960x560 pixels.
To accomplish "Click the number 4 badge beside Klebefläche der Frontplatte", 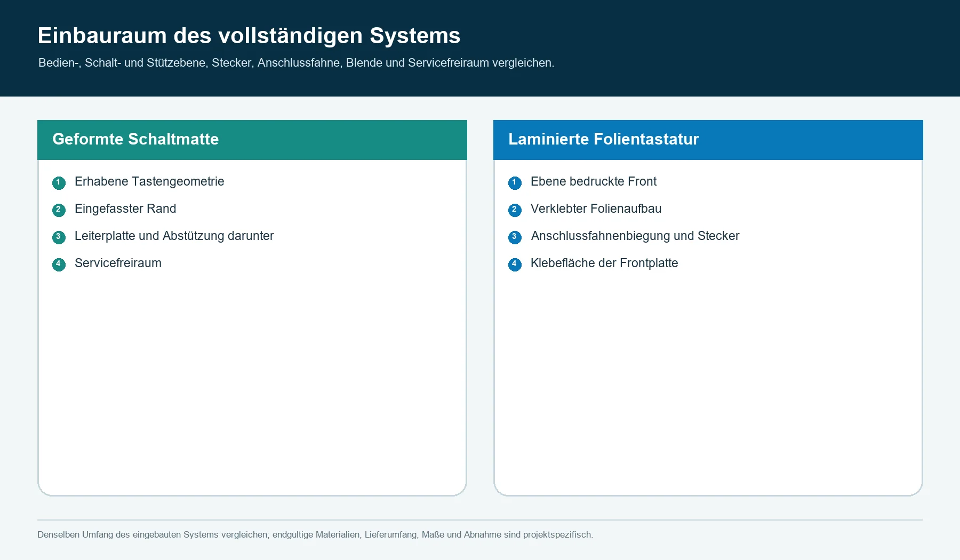I will (x=515, y=265).
